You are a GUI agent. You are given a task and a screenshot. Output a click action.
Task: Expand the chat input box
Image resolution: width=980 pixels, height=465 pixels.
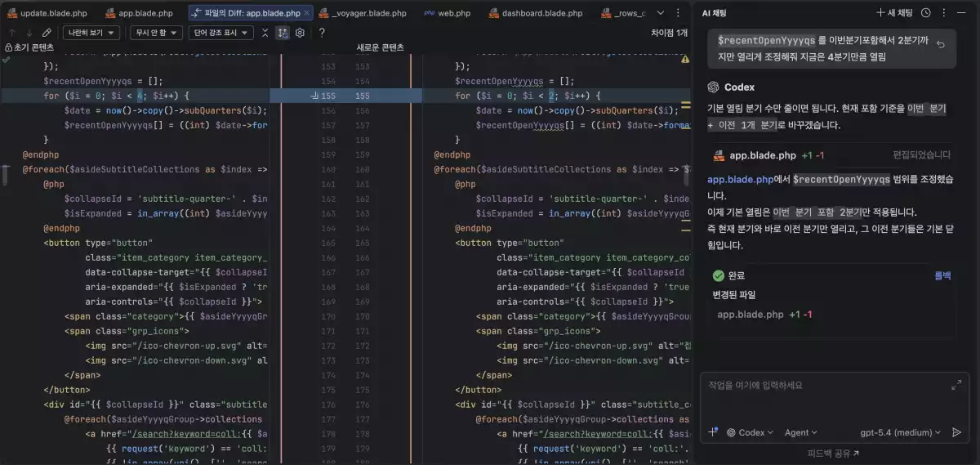coord(956,385)
